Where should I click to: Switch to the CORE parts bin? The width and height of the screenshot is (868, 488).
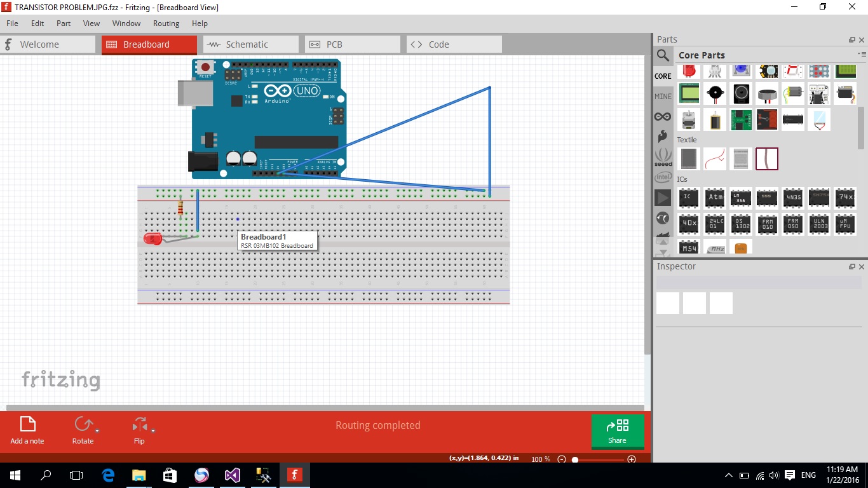click(x=663, y=76)
